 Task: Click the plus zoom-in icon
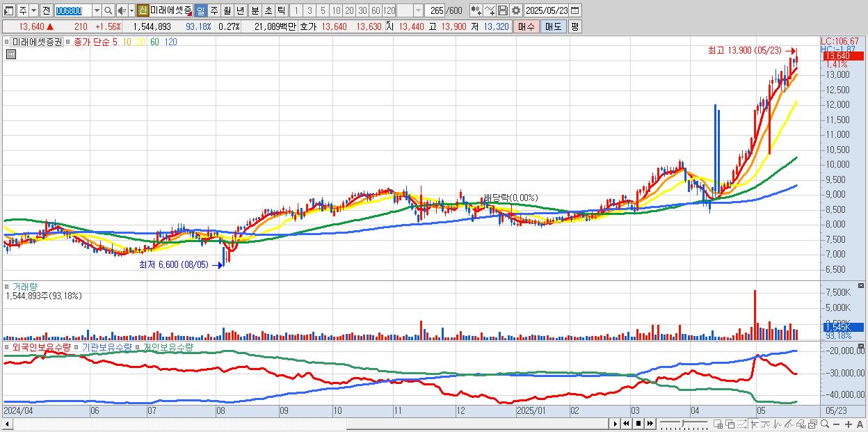[x=849, y=424]
